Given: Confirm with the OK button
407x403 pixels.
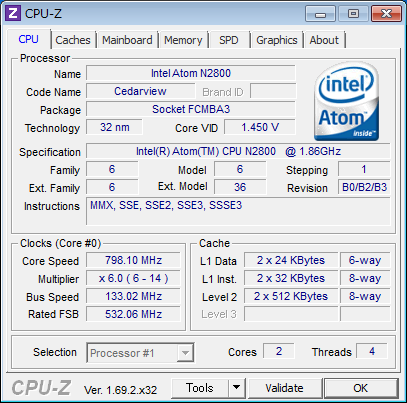Looking at the screenshot, I should [x=361, y=388].
